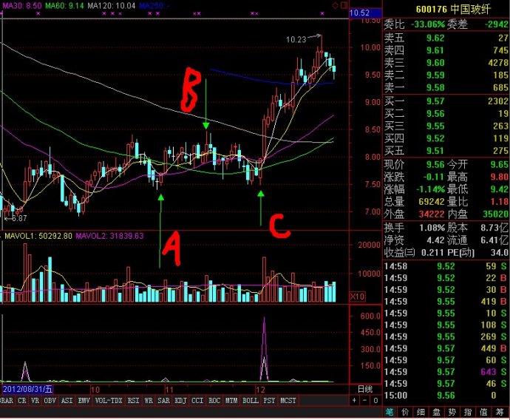Screen dimensions: 510x420
Task: Switch to the 指 index tab
Action: [x=468, y=412]
